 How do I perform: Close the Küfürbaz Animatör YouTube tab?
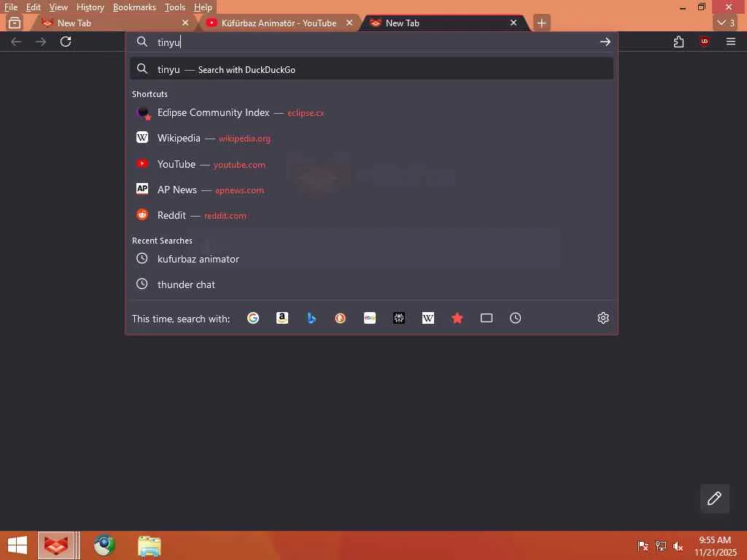tap(349, 23)
